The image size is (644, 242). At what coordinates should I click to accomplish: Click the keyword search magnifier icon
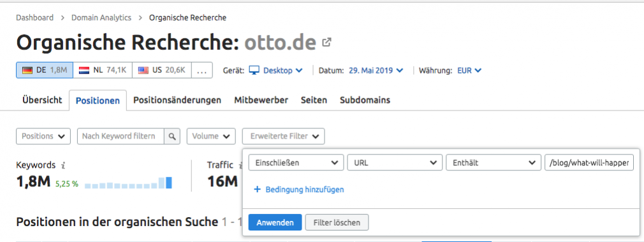pyautogui.click(x=172, y=136)
